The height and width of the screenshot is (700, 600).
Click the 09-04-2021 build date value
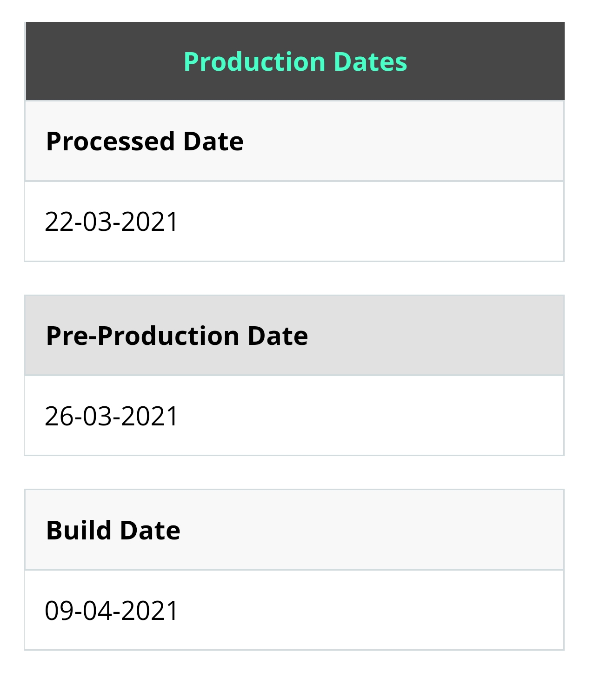click(x=111, y=610)
